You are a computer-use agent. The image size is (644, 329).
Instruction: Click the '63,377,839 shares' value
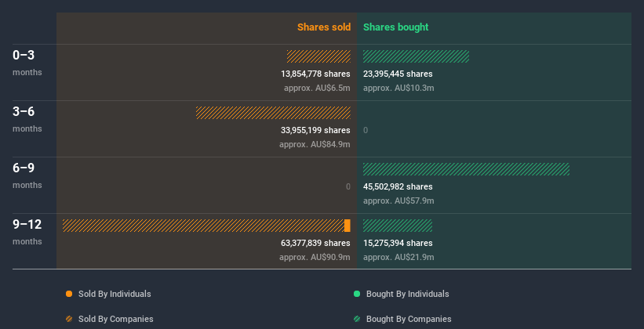click(x=315, y=244)
